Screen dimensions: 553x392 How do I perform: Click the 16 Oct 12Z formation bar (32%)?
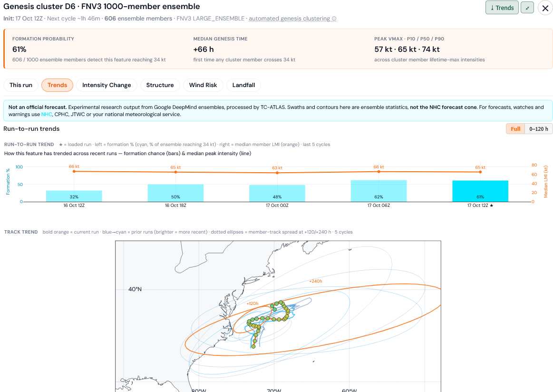pyautogui.click(x=74, y=196)
